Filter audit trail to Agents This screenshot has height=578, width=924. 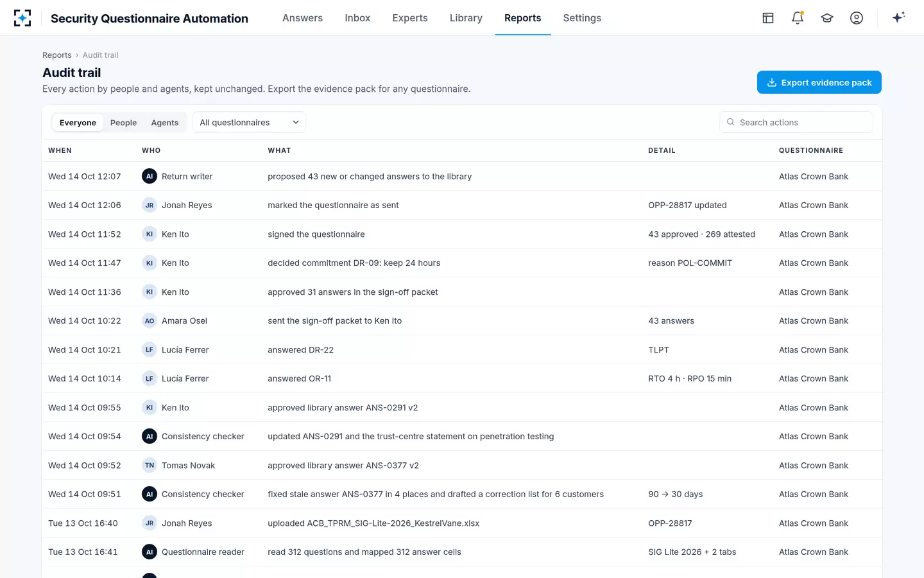point(165,123)
